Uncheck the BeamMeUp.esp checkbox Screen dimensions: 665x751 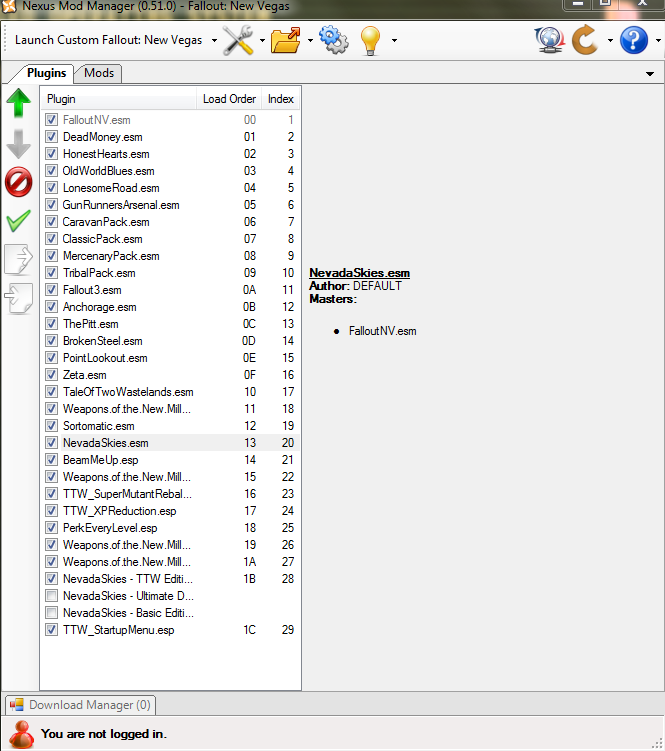point(51,460)
